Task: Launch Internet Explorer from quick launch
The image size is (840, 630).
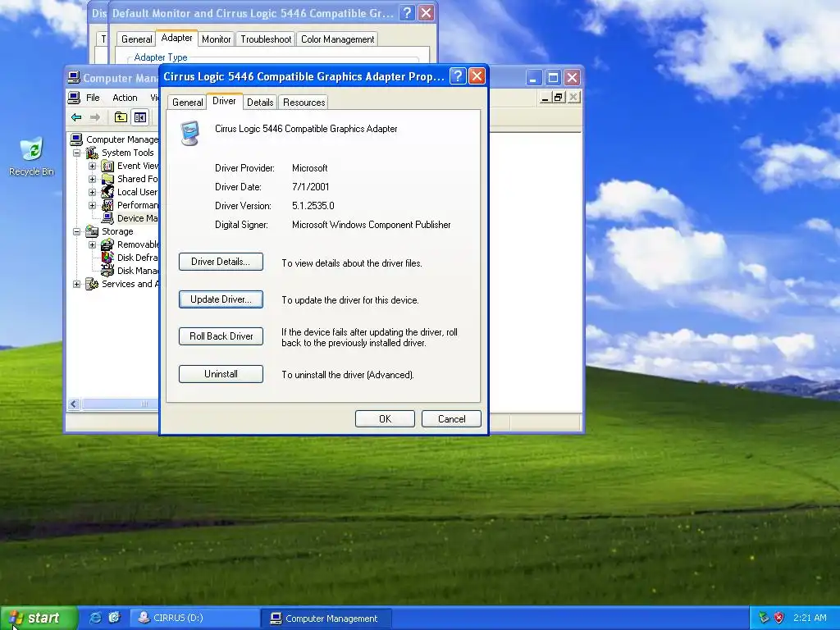Action: [95, 618]
